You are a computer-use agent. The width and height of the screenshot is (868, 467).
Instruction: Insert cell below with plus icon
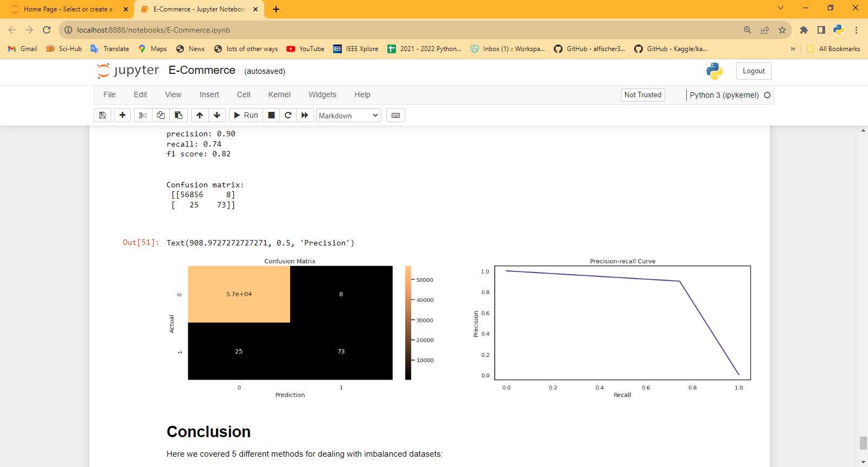coord(123,115)
